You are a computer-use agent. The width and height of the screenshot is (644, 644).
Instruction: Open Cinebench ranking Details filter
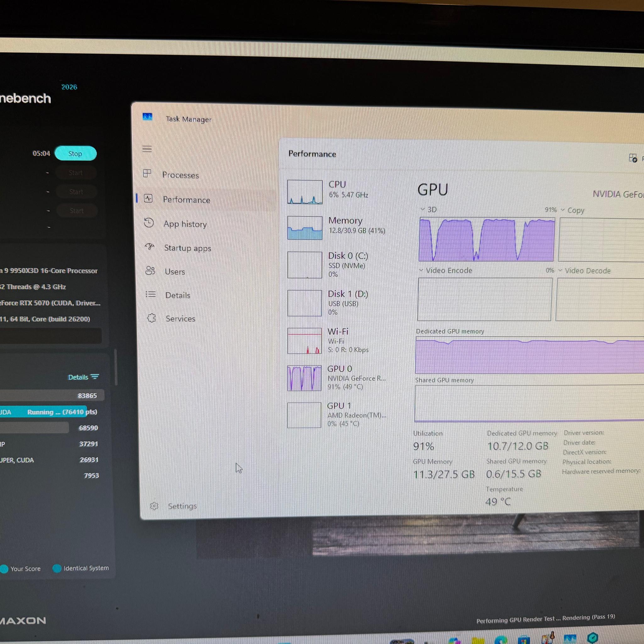83,377
